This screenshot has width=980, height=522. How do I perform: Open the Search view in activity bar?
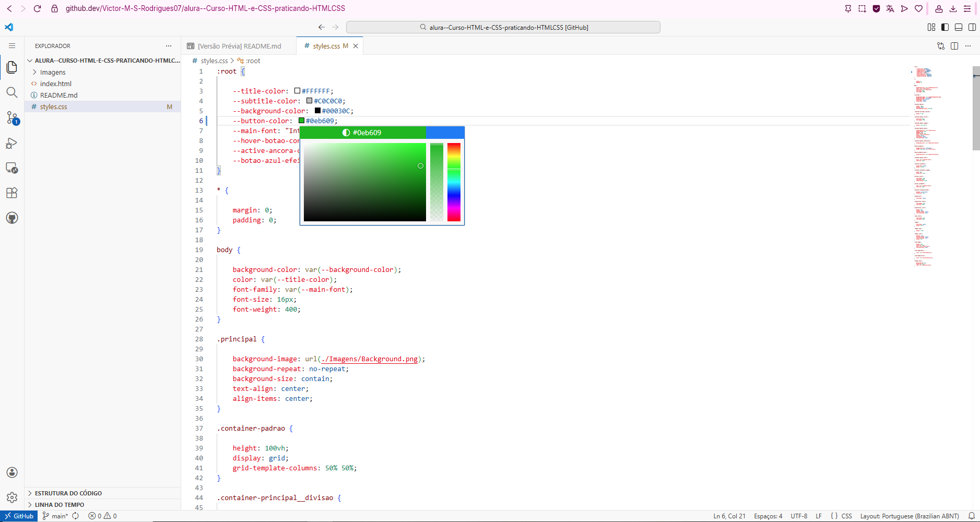11,93
